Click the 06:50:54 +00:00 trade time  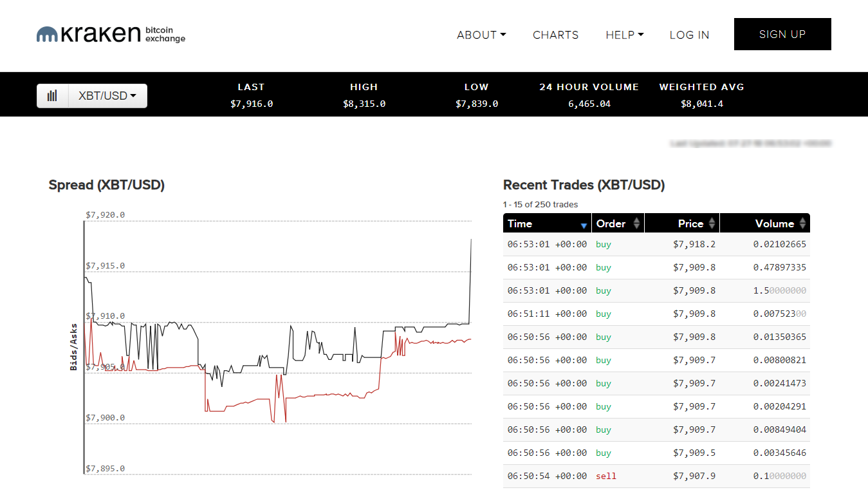(548, 476)
